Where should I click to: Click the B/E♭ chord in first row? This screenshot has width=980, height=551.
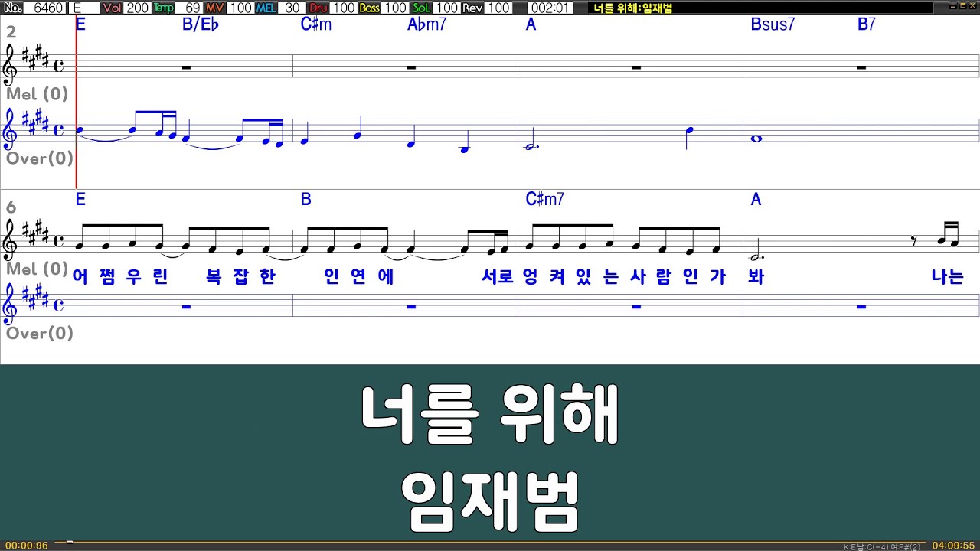coord(201,24)
